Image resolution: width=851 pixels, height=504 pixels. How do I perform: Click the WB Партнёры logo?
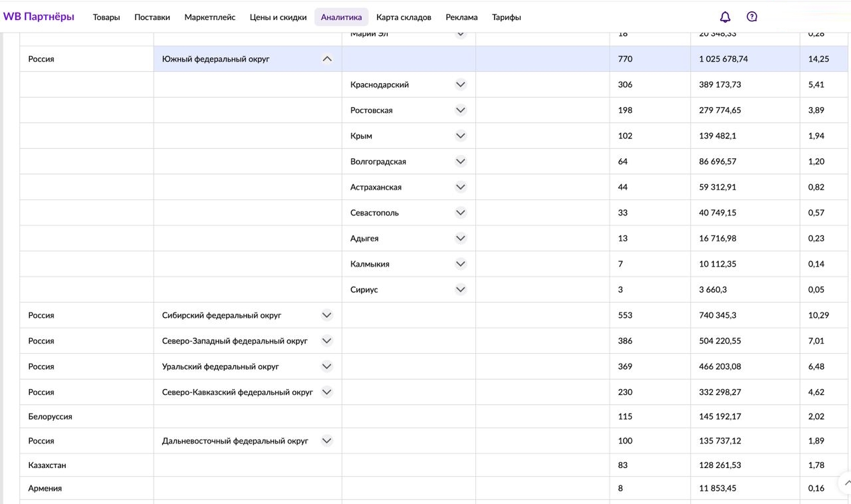(x=39, y=17)
